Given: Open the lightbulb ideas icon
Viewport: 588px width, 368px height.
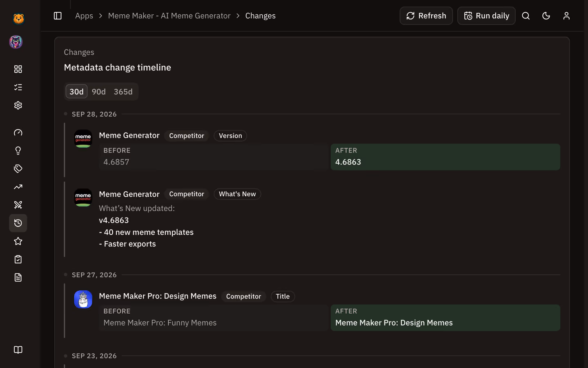Looking at the screenshot, I should pos(18,150).
